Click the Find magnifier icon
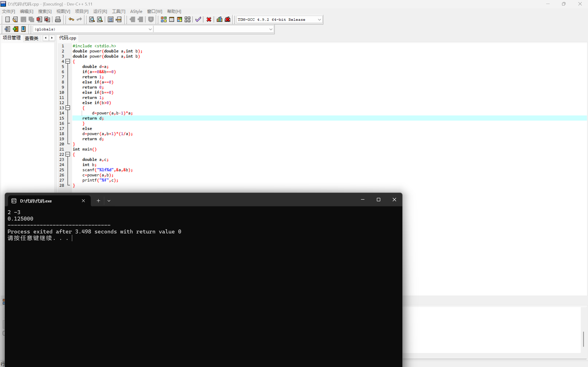Screen dimensions: 588x367 pyautogui.click(x=92, y=20)
